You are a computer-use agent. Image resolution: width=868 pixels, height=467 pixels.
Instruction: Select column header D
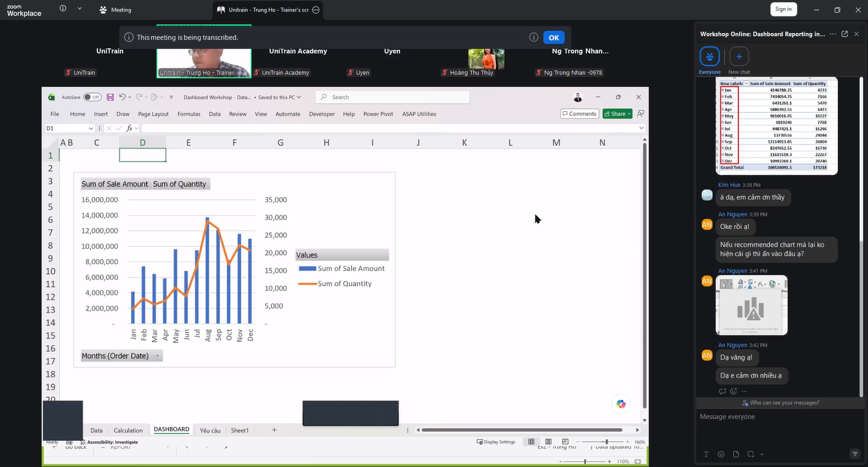(142, 143)
